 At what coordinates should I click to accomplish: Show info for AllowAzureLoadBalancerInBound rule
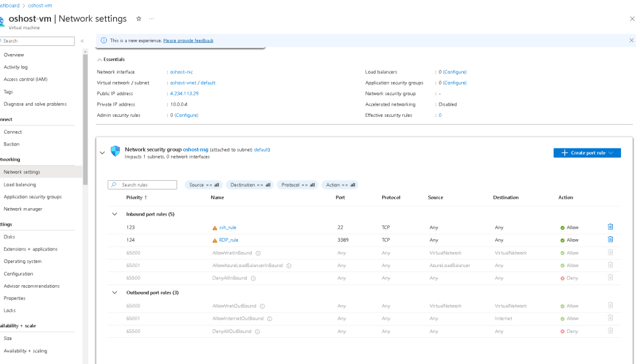(x=289, y=266)
